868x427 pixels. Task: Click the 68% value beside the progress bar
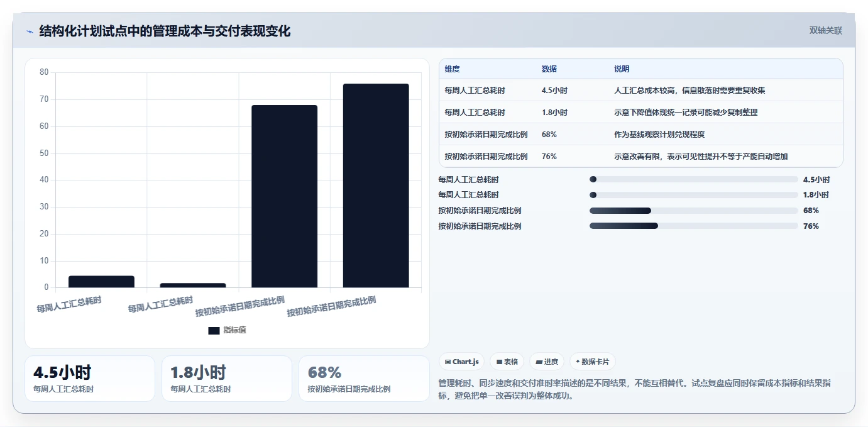pyautogui.click(x=811, y=211)
